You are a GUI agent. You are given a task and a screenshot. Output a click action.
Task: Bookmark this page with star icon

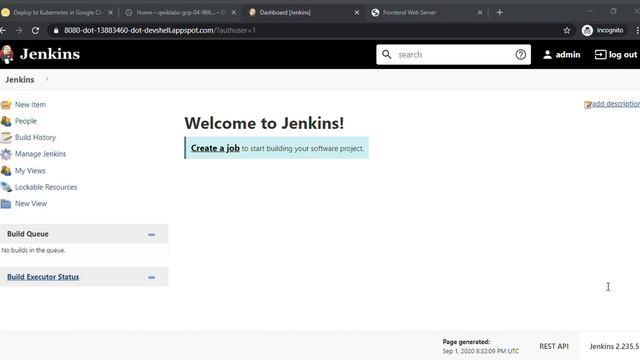click(567, 30)
